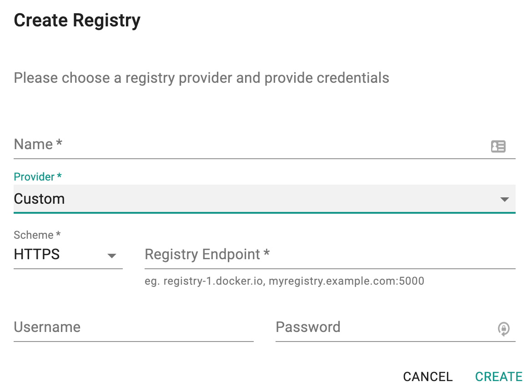
Task: Click the 'Please choose a registry provider' description
Action: tap(201, 78)
